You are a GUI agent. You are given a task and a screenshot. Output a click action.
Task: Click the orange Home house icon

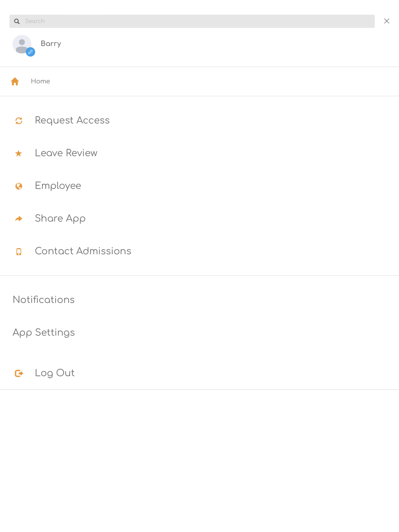tap(15, 81)
